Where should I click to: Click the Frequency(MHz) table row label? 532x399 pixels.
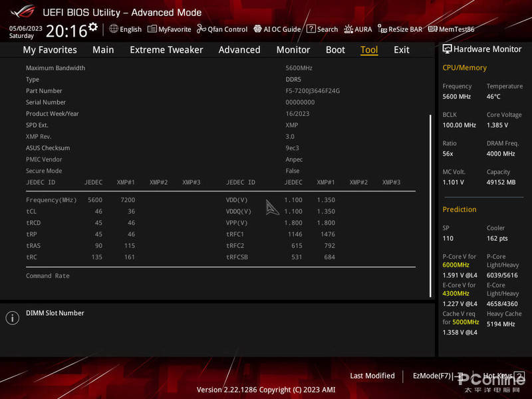coord(51,200)
